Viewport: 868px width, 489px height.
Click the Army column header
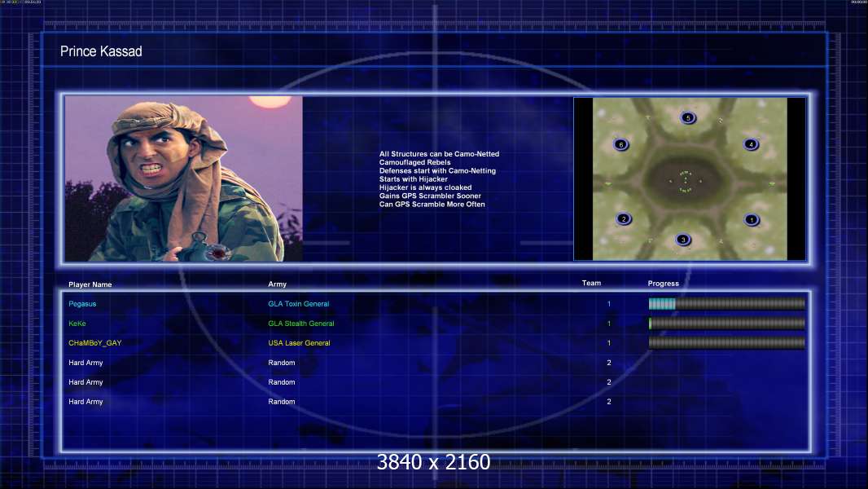tap(278, 284)
